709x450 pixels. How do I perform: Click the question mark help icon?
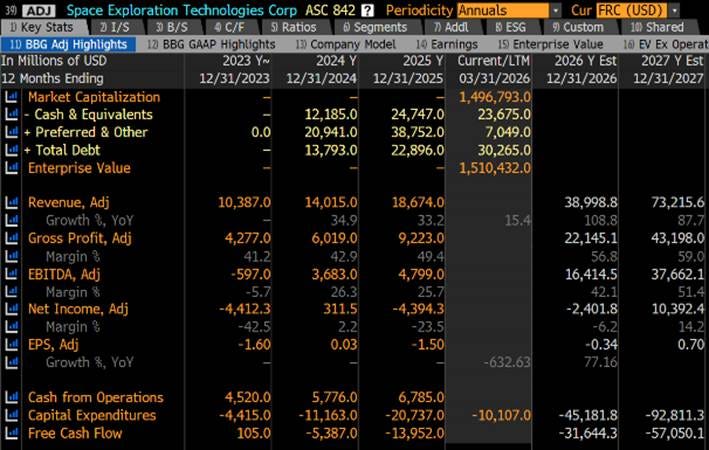[368, 10]
